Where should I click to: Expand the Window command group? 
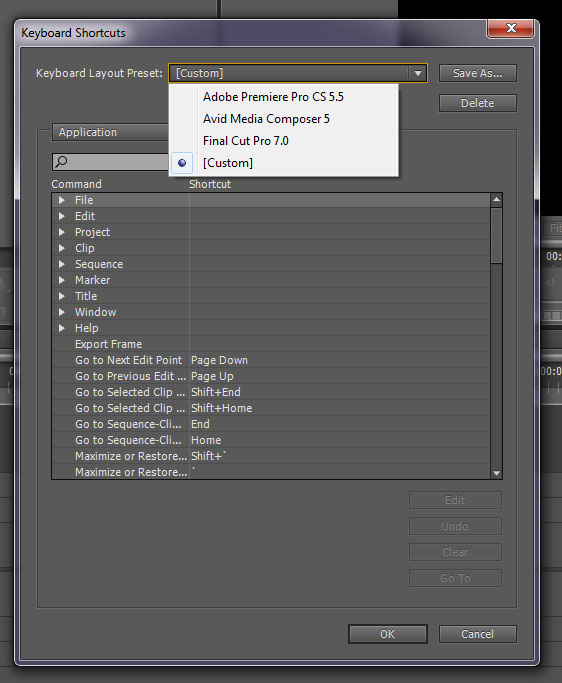[x=62, y=312]
